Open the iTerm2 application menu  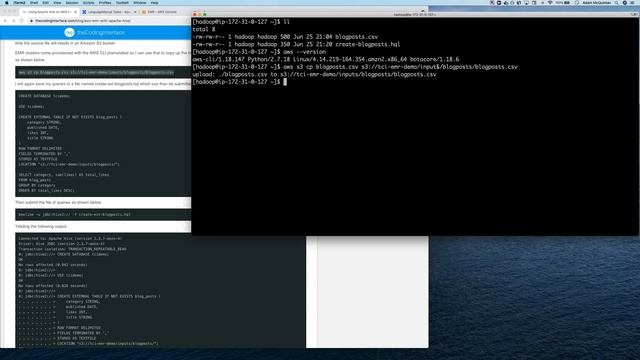tap(19, 2)
